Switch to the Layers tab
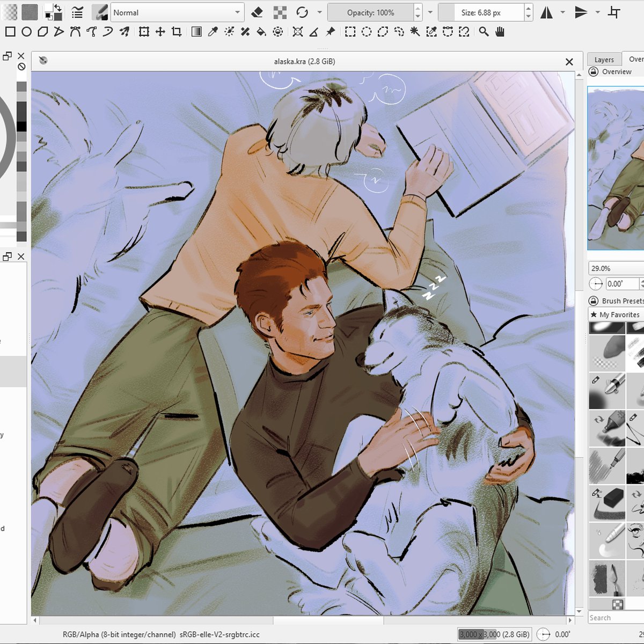 tap(604, 60)
